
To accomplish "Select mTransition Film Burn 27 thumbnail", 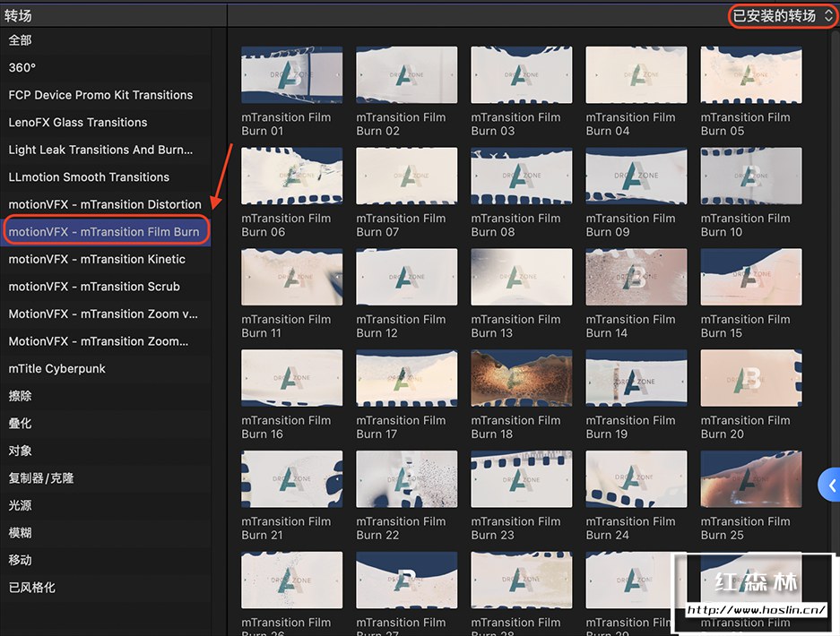I will pos(407,580).
